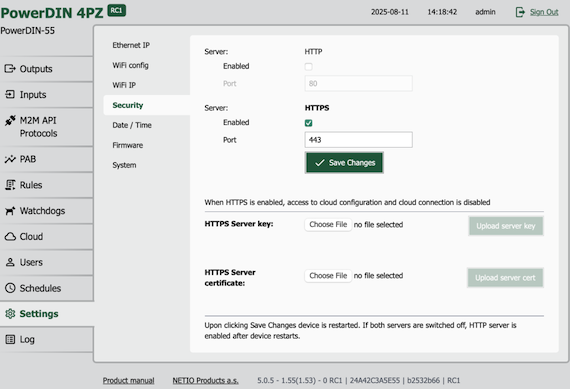The width and height of the screenshot is (570, 389).
Task: Click the RC1 badge next to title
Action: (x=116, y=11)
